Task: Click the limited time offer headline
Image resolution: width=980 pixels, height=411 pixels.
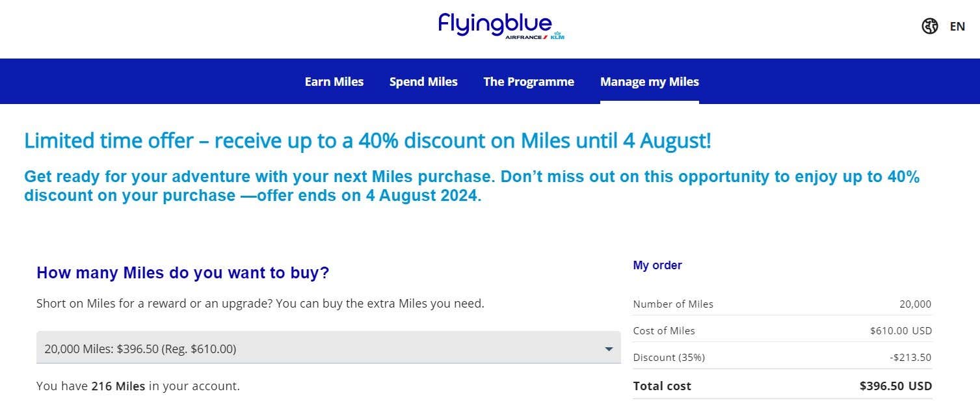Action: coord(367,140)
